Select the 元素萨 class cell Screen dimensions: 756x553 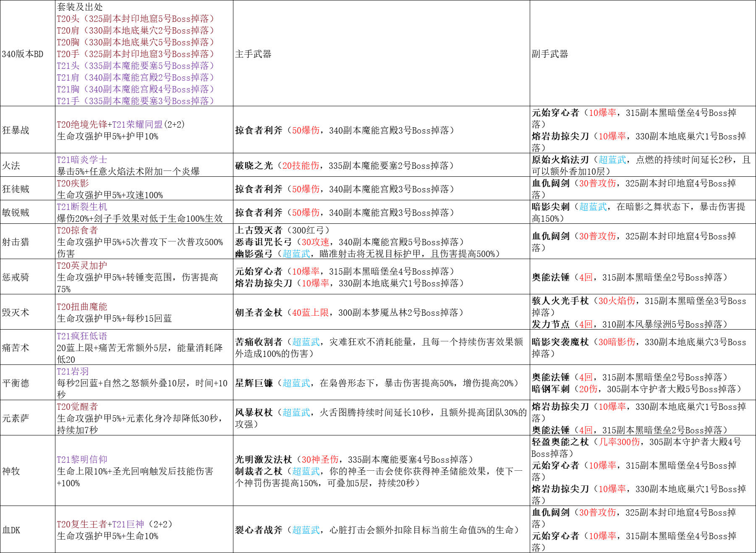pos(28,418)
